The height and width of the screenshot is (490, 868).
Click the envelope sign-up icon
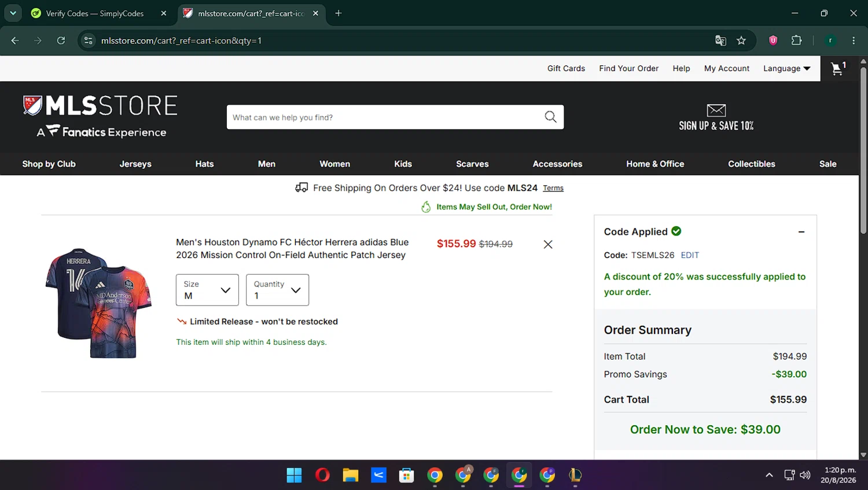point(716,110)
